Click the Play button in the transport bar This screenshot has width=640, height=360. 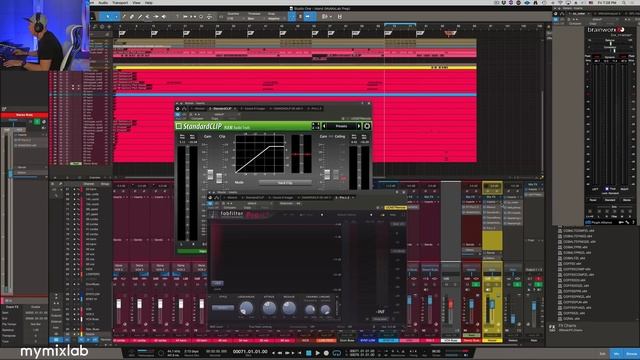[317, 353]
